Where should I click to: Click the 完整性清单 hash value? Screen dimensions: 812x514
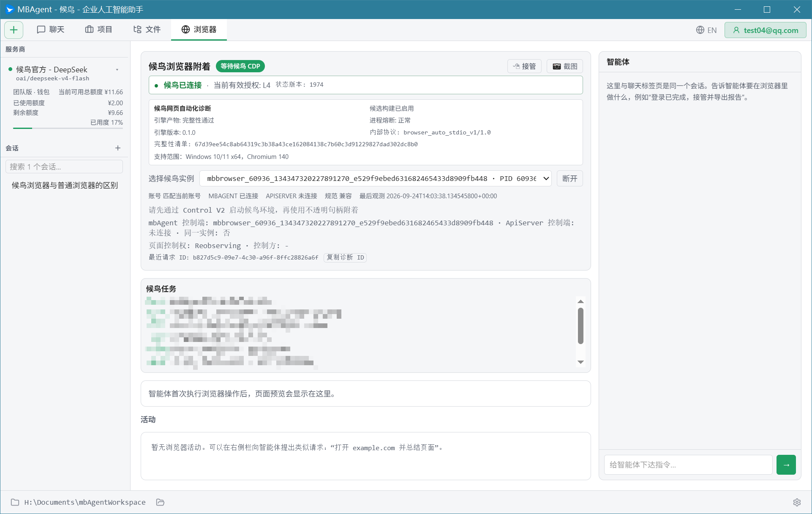click(x=306, y=144)
